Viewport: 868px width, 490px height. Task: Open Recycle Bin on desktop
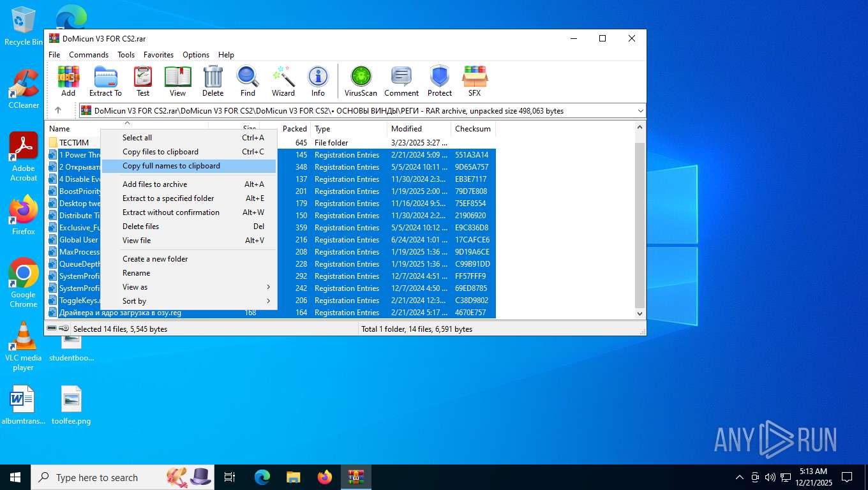23,26
